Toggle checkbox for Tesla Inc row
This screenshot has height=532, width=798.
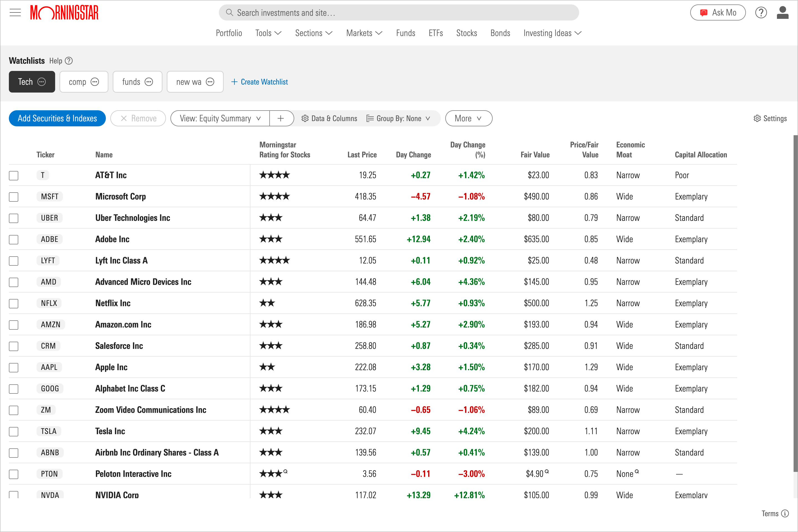pos(14,431)
